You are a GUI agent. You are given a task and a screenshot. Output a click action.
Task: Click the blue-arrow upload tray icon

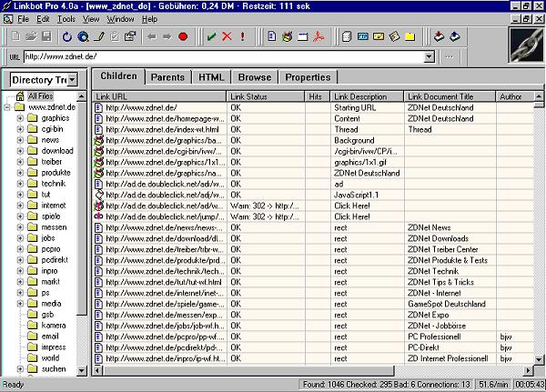click(455, 36)
